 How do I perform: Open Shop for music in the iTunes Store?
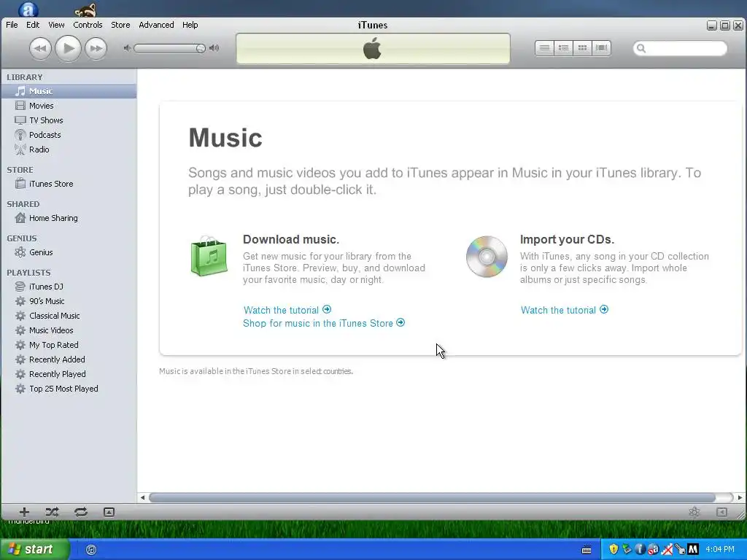tap(324, 323)
